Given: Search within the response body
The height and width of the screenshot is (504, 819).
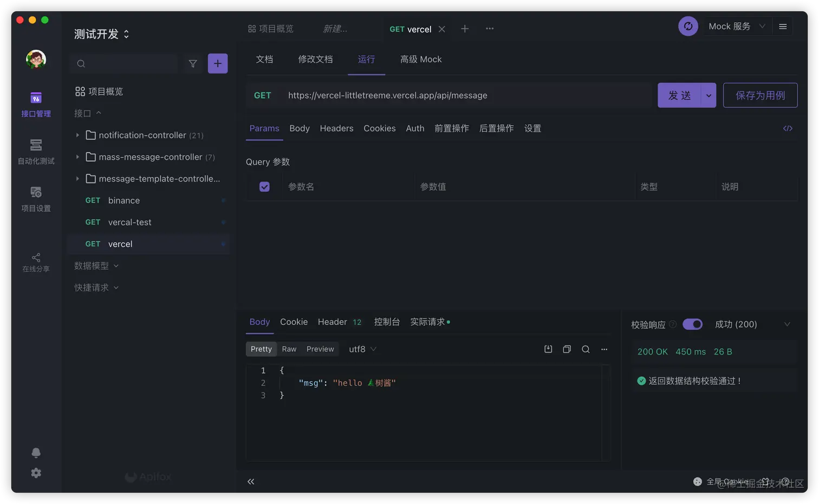Looking at the screenshot, I should 586,349.
